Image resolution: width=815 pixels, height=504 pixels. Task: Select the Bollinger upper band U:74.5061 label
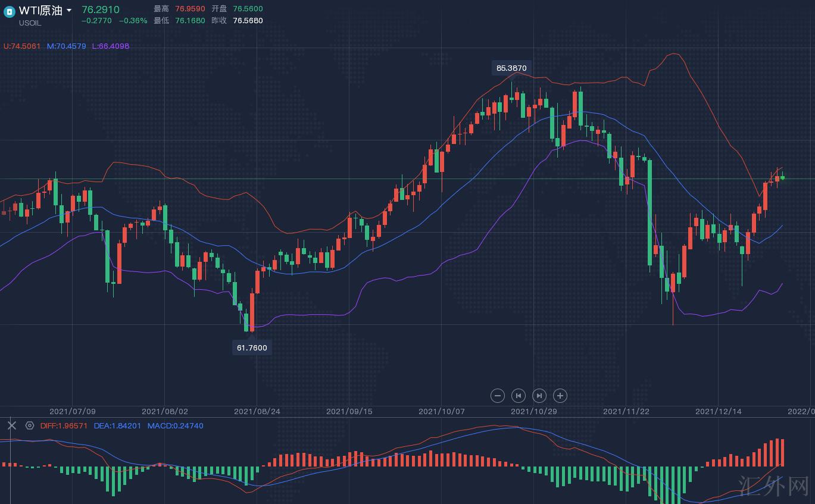click(22, 46)
